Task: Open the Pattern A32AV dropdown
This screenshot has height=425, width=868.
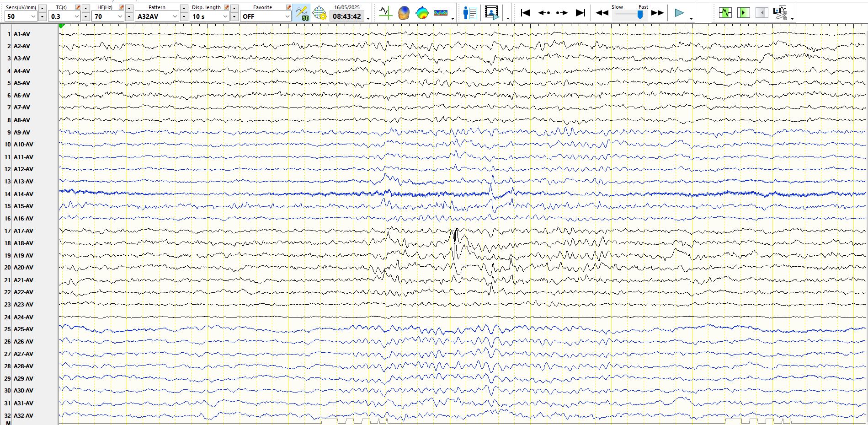Action: (175, 16)
